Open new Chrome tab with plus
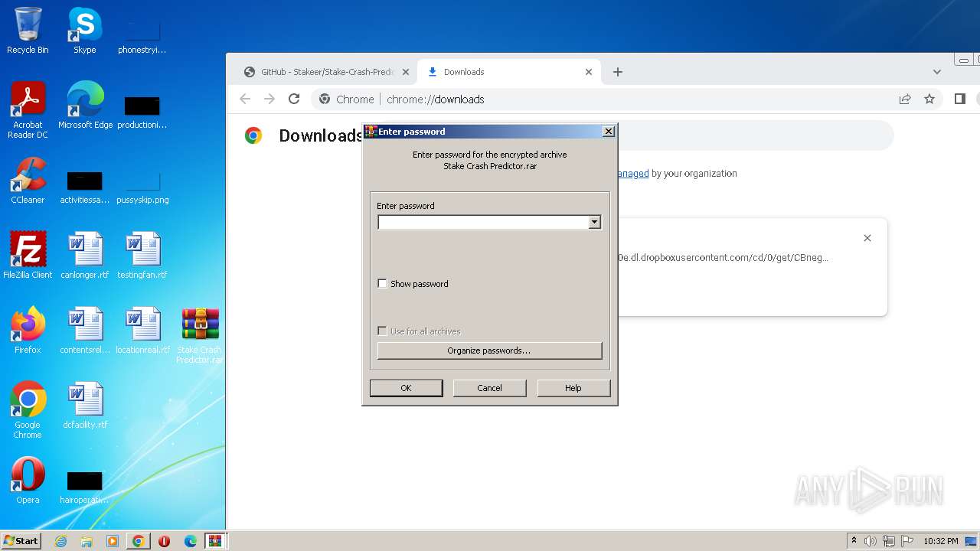The height and width of the screenshot is (551, 980). point(618,72)
